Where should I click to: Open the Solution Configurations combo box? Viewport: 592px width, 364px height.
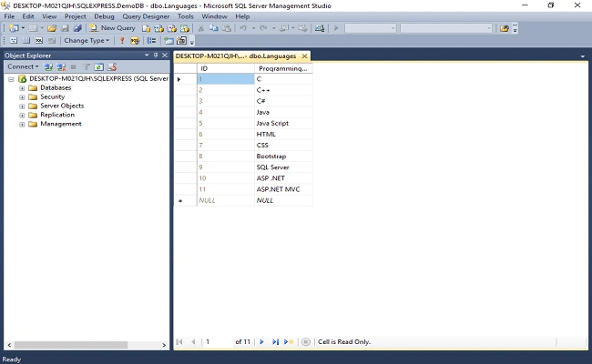point(371,28)
